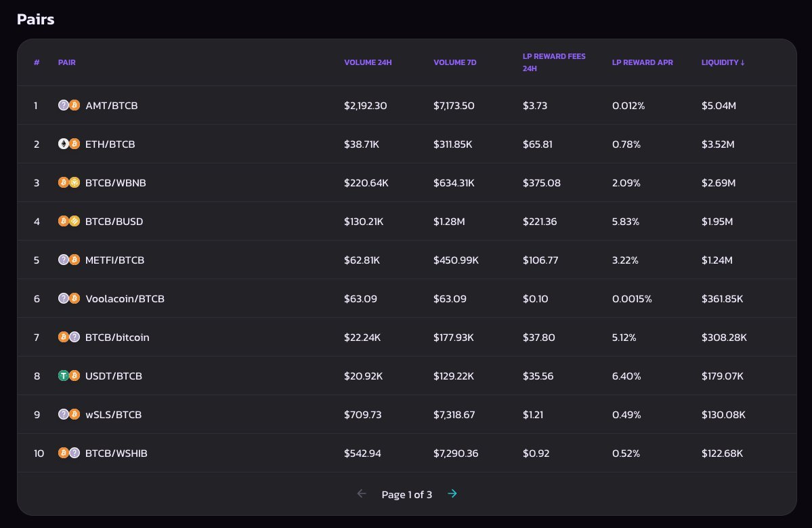Open the wSLS/BTCB pair link
The height and width of the screenshot is (528, 812).
point(113,414)
